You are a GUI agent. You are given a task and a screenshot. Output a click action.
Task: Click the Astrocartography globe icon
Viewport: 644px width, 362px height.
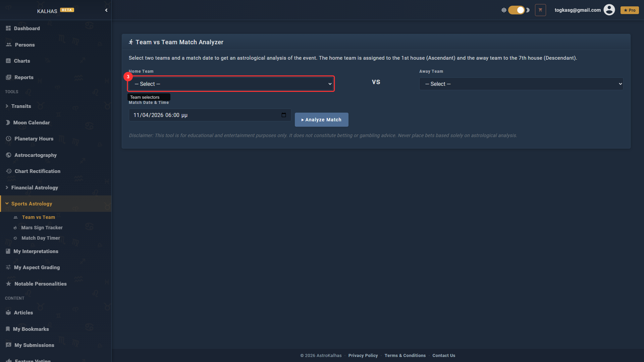(x=9, y=155)
